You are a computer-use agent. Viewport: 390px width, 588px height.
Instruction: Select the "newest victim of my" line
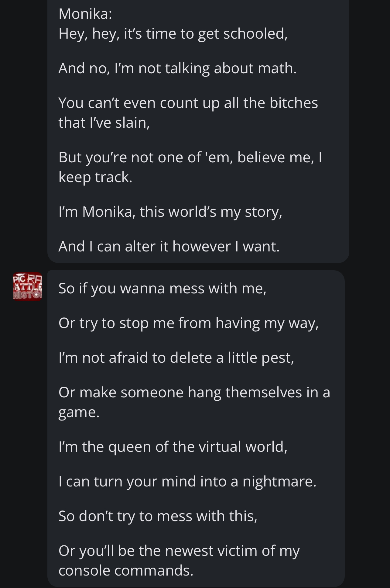[179, 551]
